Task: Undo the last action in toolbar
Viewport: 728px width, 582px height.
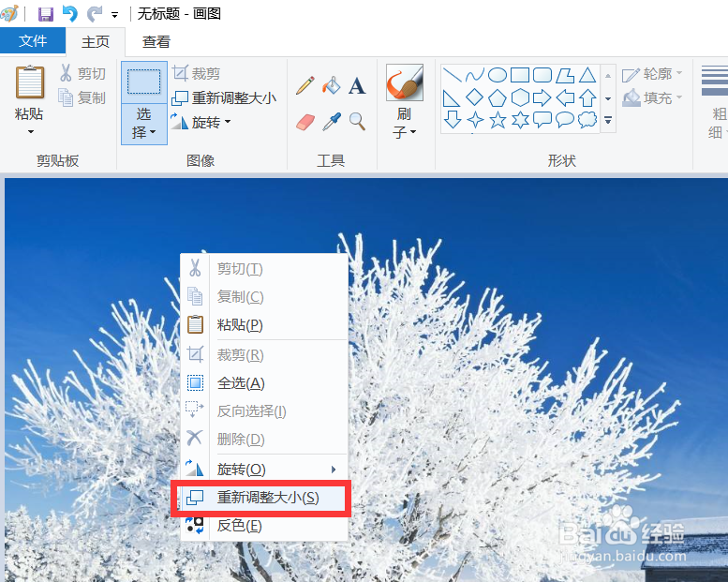Action: (x=70, y=14)
